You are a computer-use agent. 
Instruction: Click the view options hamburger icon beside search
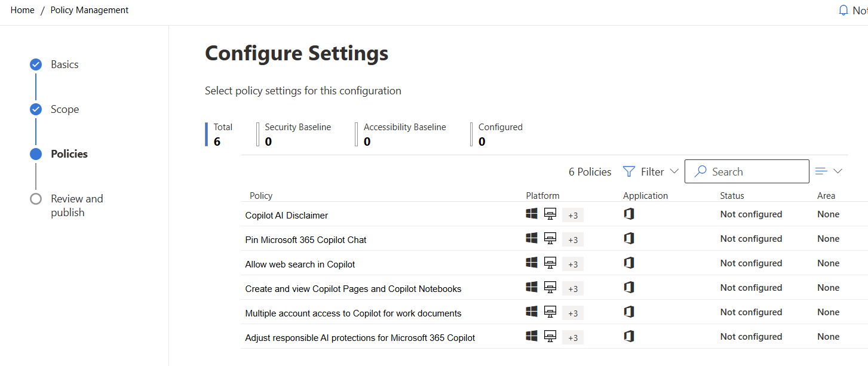(821, 170)
